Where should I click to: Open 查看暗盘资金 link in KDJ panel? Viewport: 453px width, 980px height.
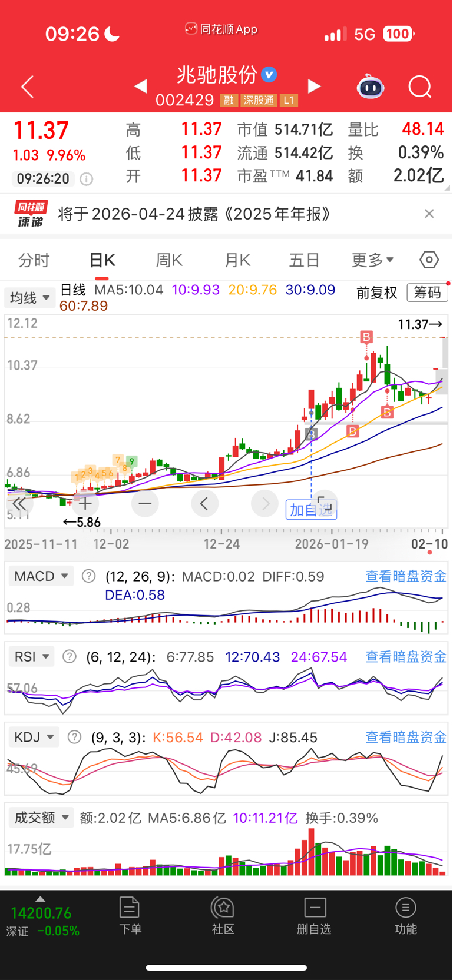[x=406, y=737]
